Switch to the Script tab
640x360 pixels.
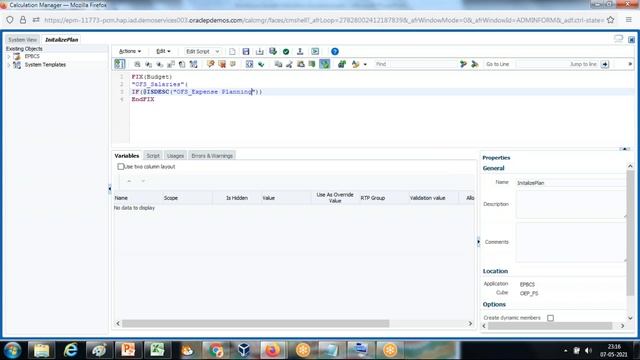(153, 156)
